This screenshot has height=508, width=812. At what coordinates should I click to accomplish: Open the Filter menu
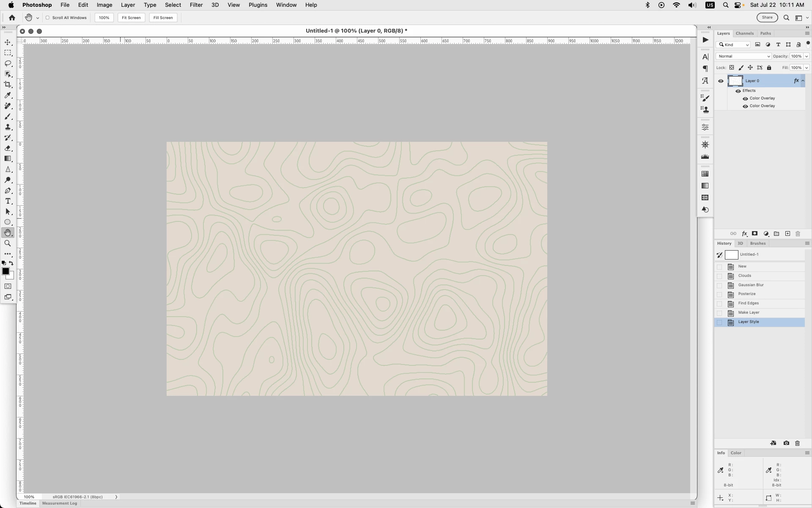click(x=196, y=5)
